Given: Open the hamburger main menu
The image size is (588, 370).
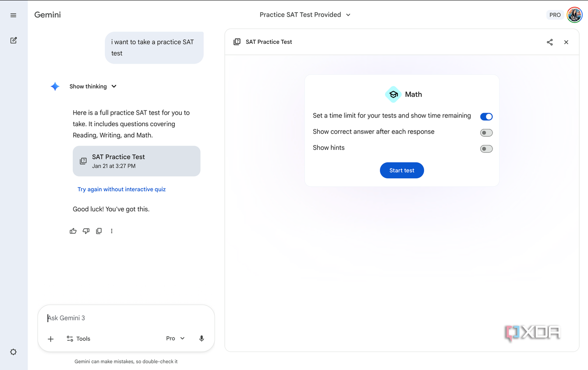Looking at the screenshot, I should (14, 15).
